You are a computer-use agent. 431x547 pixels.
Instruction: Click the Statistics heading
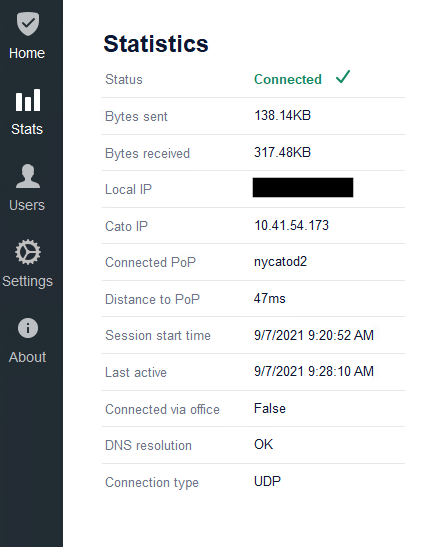tap(156, 44)
